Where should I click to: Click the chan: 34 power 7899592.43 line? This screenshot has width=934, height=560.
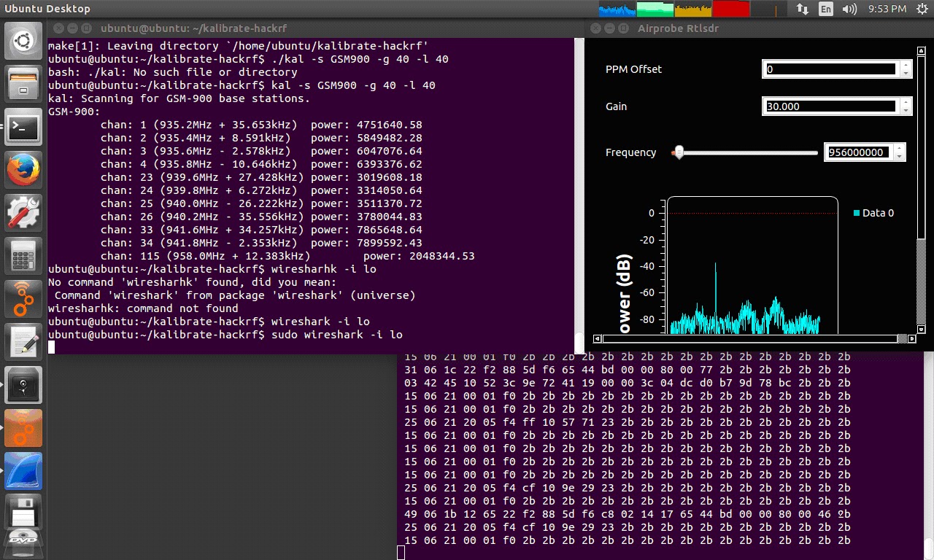(x=261, y=243)
